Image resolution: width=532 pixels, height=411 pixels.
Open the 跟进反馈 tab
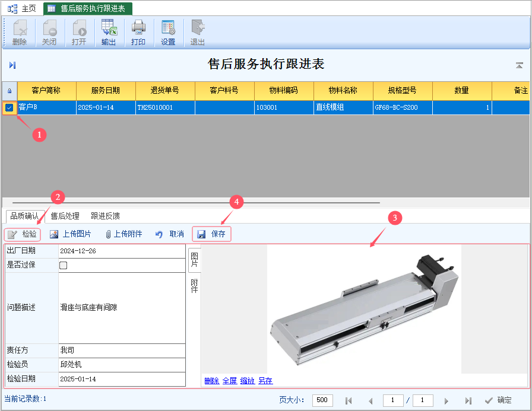point(106,216)
